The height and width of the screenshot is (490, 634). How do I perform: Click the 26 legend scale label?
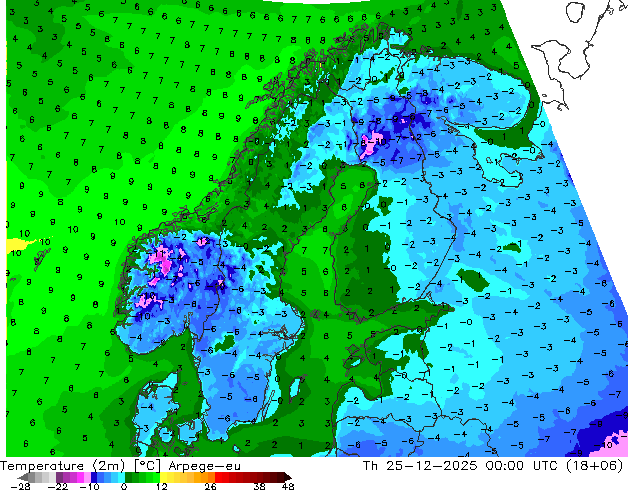[x=210, y=486]
